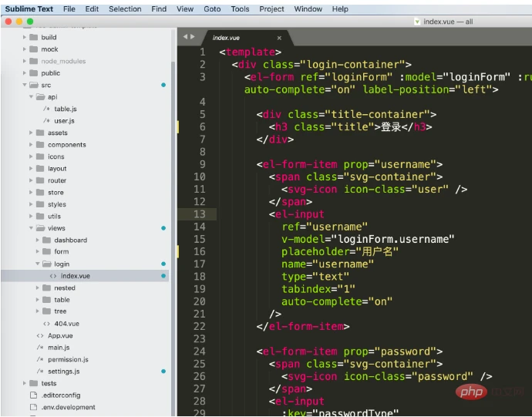Expand the tests folder

[x=25, y=383]
